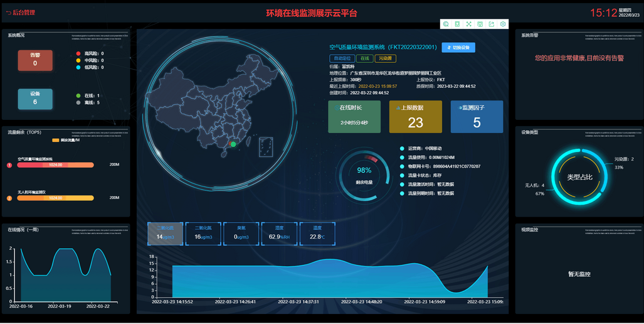Click the red 告警 count card
The height and width of the screenshot is (324, 644).
35,60
